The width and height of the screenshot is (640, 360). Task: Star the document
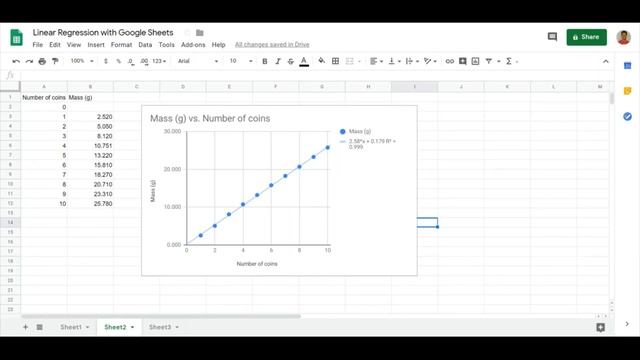[x=187, y=33]
